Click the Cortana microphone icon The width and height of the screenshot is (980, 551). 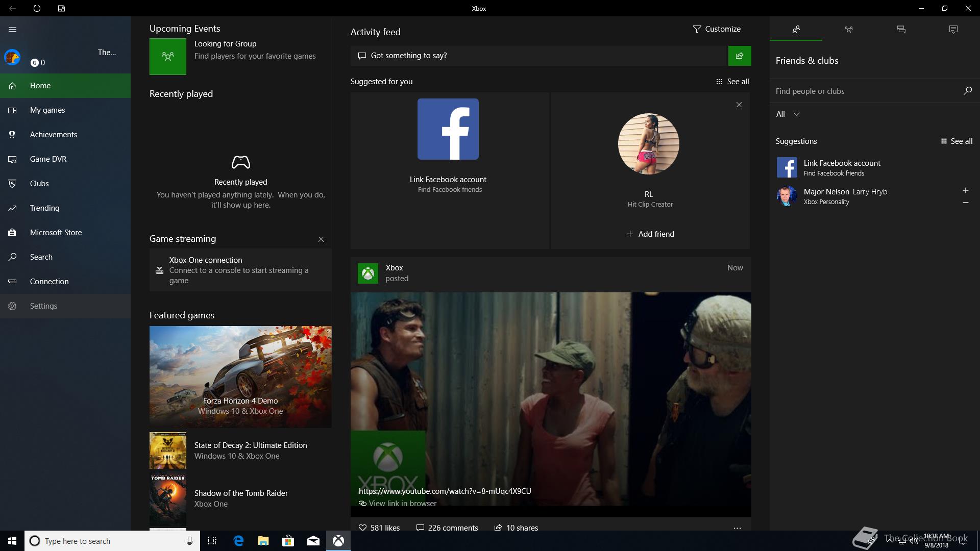(189, 541)
